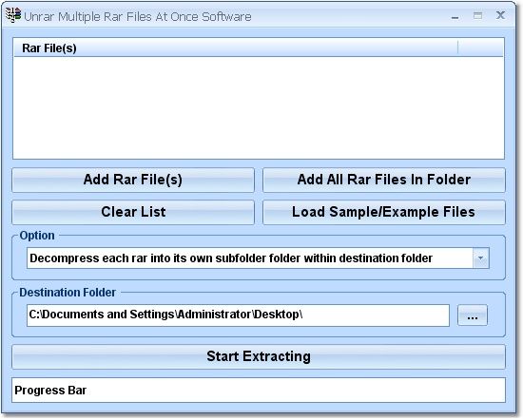Click the empty Rar file list area

coord(259,107)
